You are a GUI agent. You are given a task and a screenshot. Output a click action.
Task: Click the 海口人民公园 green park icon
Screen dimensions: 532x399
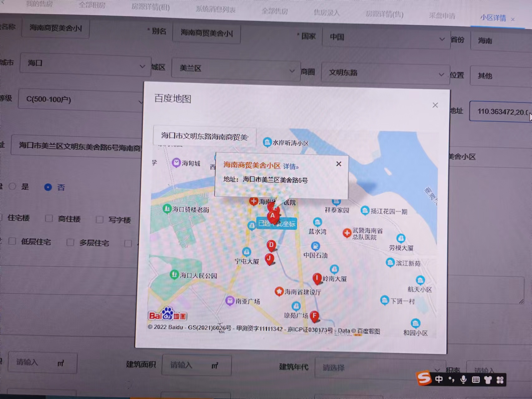tap(174, 275)
